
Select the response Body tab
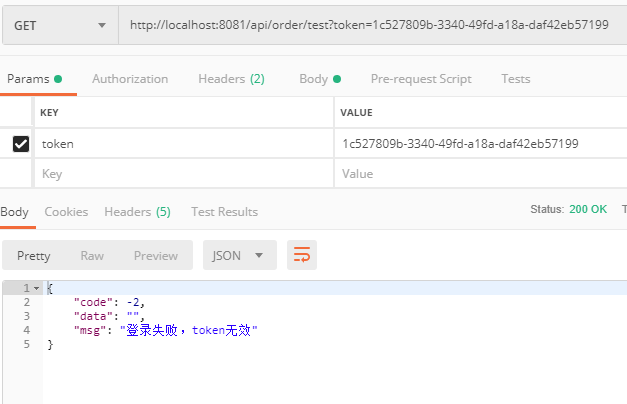15,212
